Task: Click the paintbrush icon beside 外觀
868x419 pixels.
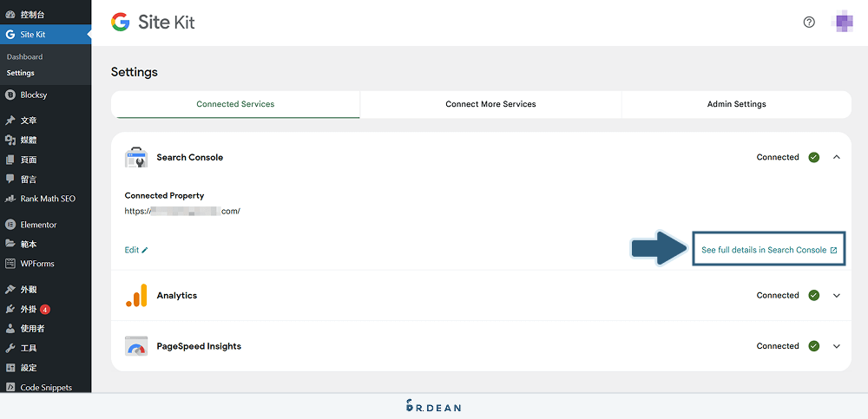Action: pos(10,290)
